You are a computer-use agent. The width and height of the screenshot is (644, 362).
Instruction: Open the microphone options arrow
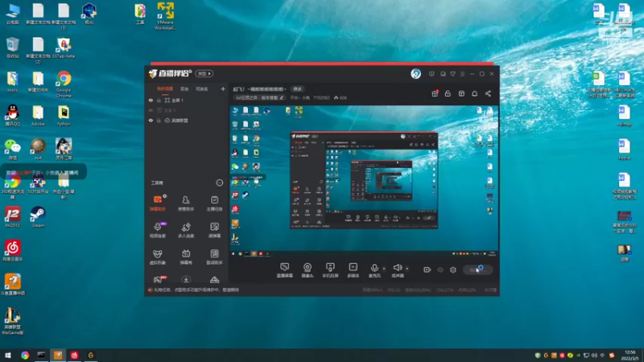[x=384, y=269]
